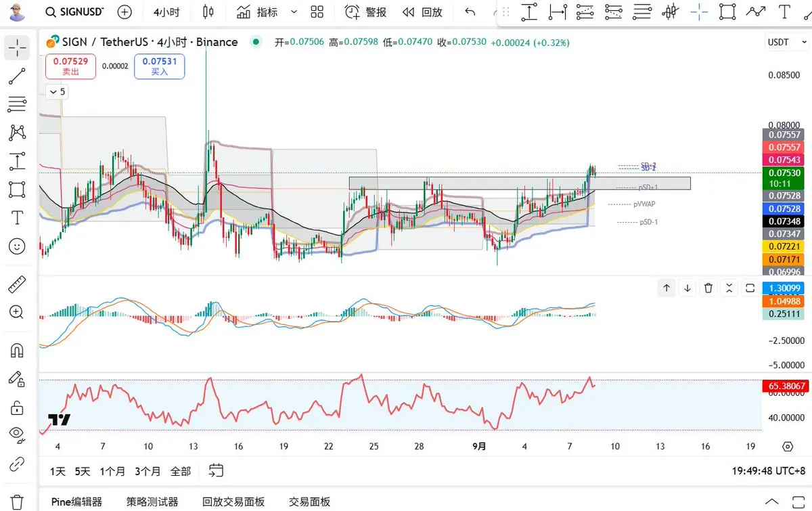812x511 pixels.
Task: Select the text tool in left sidebar
Action: (18, 218)
